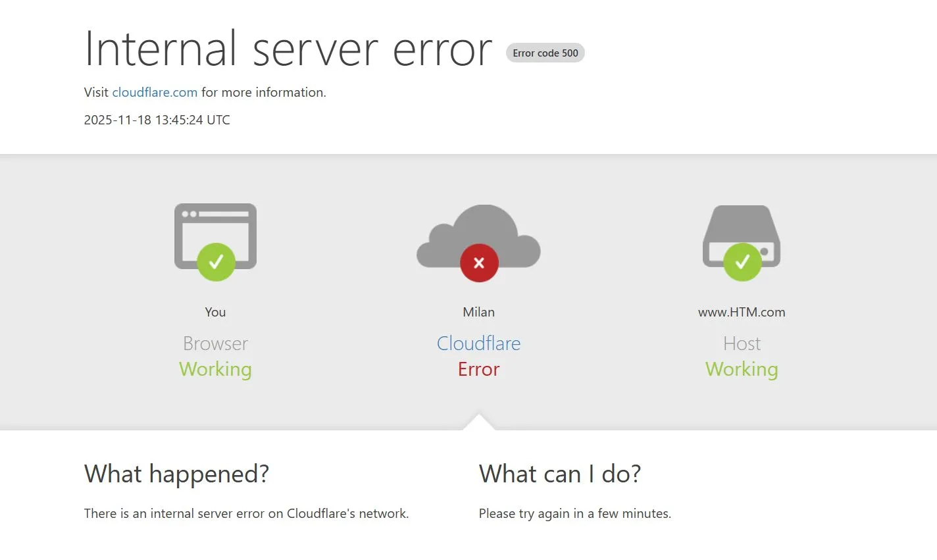Click the What happened? section heading
The width and height of the screenshot is (937, 560).
(176, 474)
